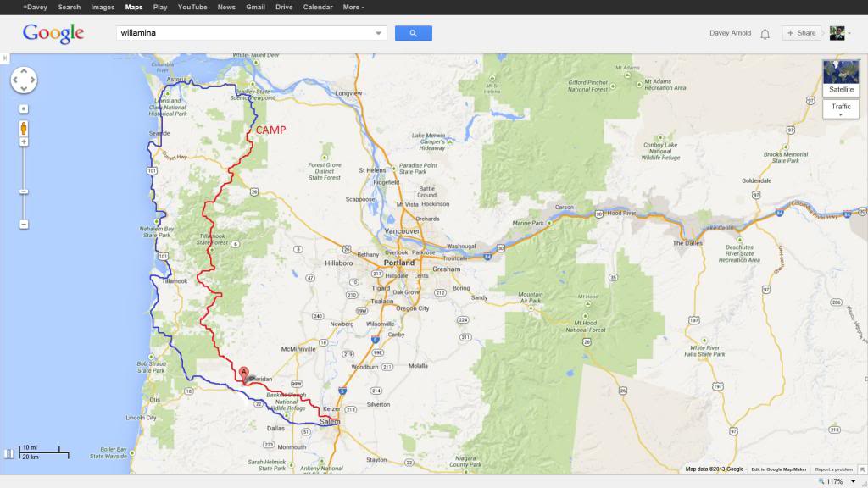Open the notifications bell icon
This screenshot has height=488, width=868.
[x=765, y=34]
